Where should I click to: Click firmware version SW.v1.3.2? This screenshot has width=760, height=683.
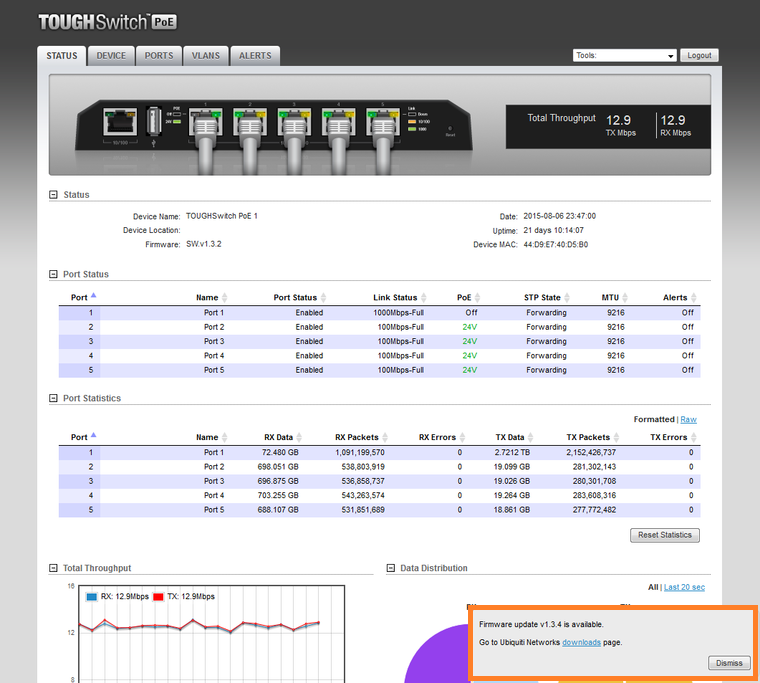(x=204, y=244)
